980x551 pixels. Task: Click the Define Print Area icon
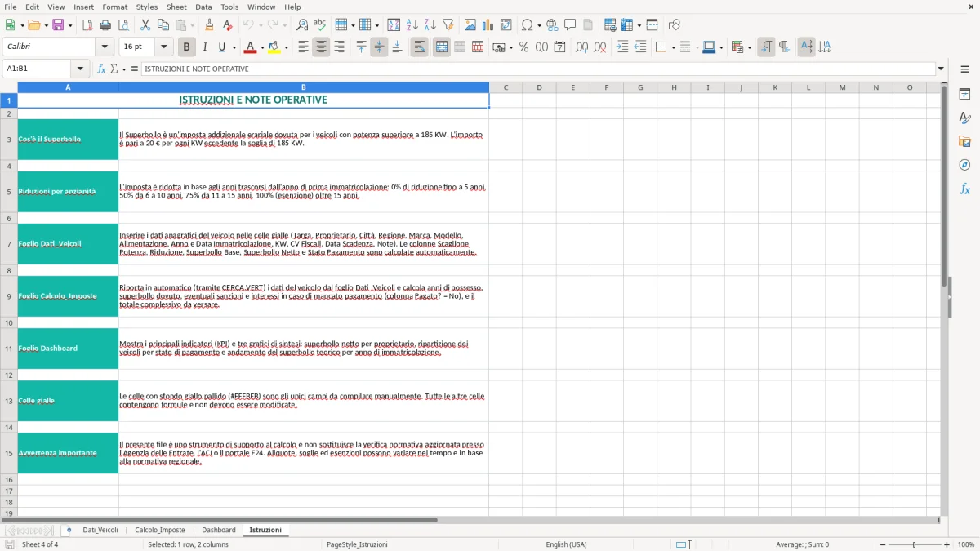coord(610,25)
